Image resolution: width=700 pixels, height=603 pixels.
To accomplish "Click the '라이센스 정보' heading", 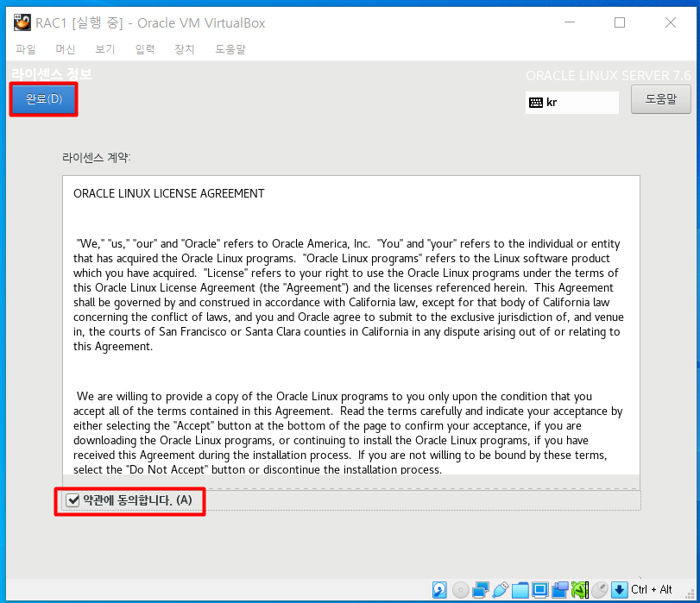I will tap(52, 74).
